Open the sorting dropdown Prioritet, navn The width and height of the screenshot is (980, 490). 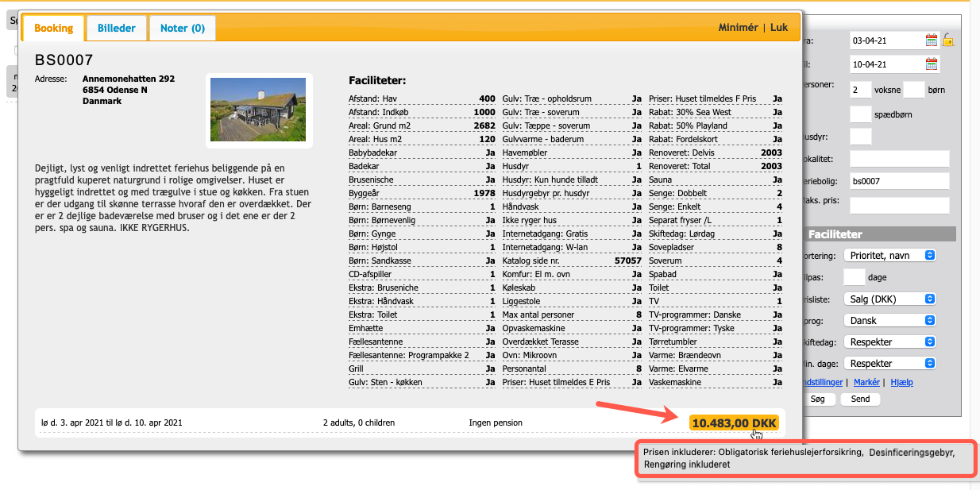coord(890,255)
